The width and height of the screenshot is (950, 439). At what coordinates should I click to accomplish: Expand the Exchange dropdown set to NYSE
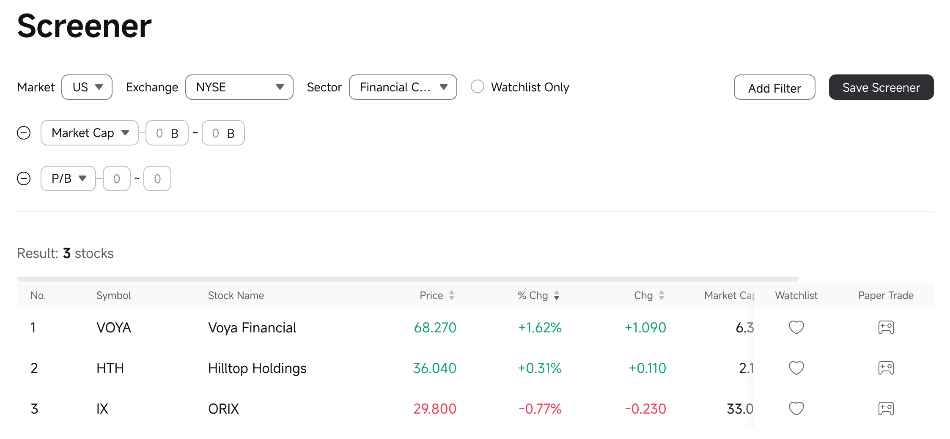click(x=239, y=87)
